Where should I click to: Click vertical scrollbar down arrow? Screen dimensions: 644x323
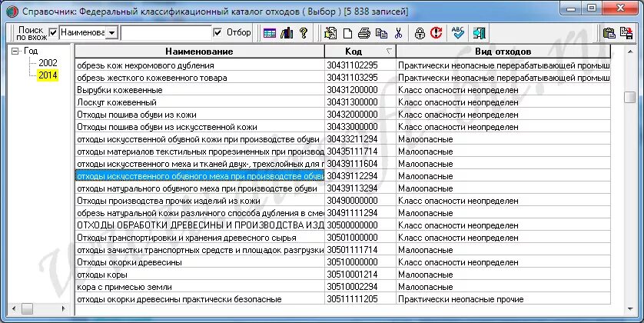(630, 309)
